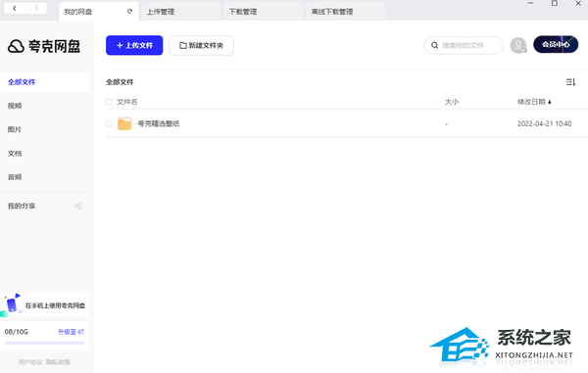Switch to 离线下载管理 tab
This screenshot has width=588, height=373.
point(346,11)
